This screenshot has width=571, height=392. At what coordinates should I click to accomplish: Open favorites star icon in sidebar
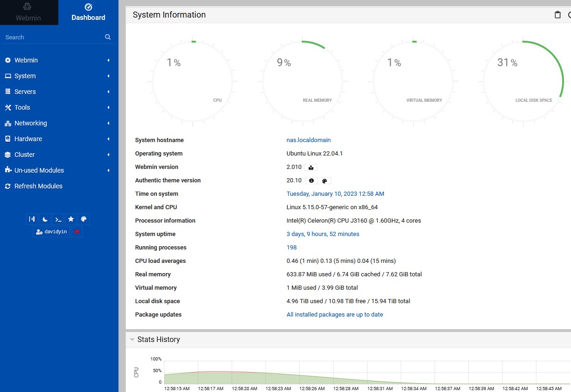71,219
